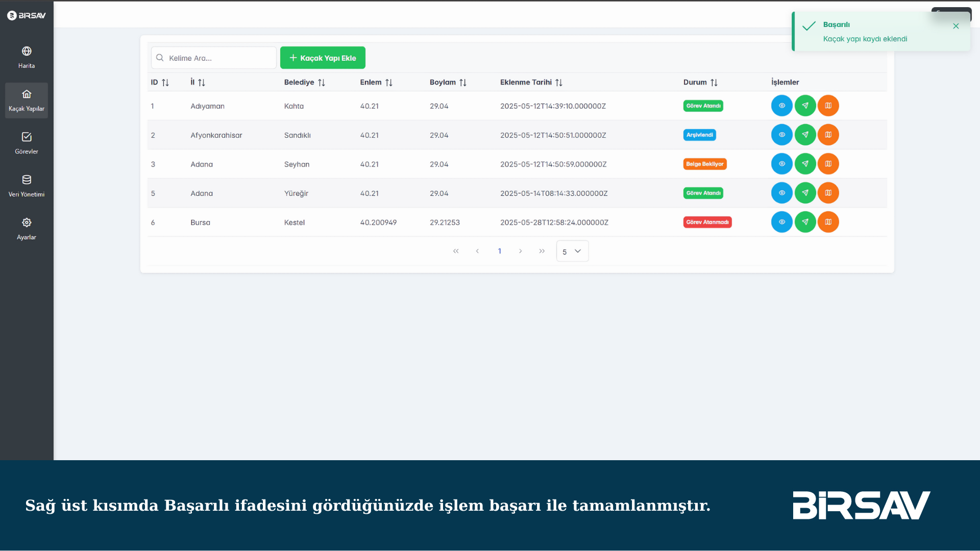
Task: Click the date 2025-05-12T14:39:10.000000Z
Action: 553,106
